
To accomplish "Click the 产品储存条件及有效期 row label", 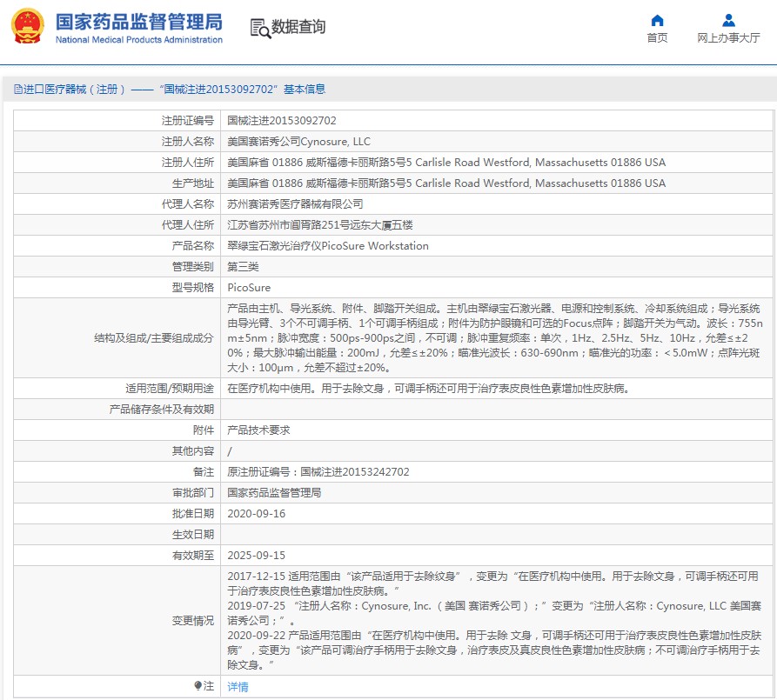I will tap(162, 410).
